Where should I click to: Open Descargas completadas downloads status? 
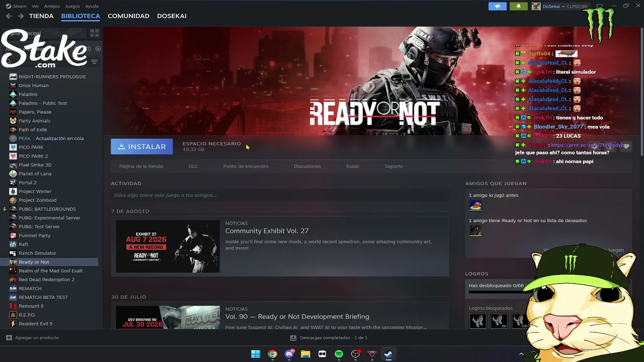pos(334,338)
